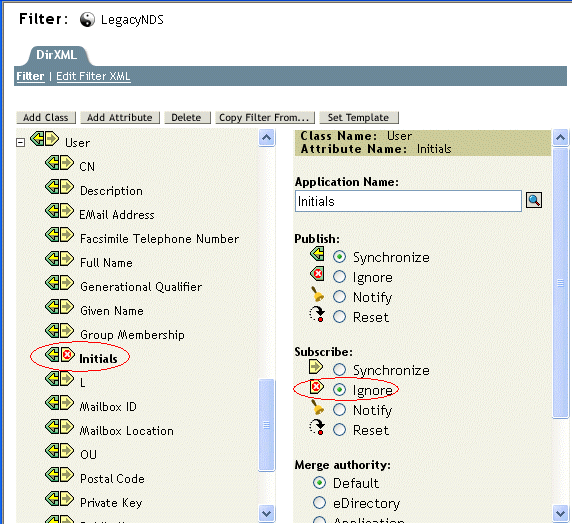Click the sync icon beside User class
Screen dimensions: 572x524
45,139
